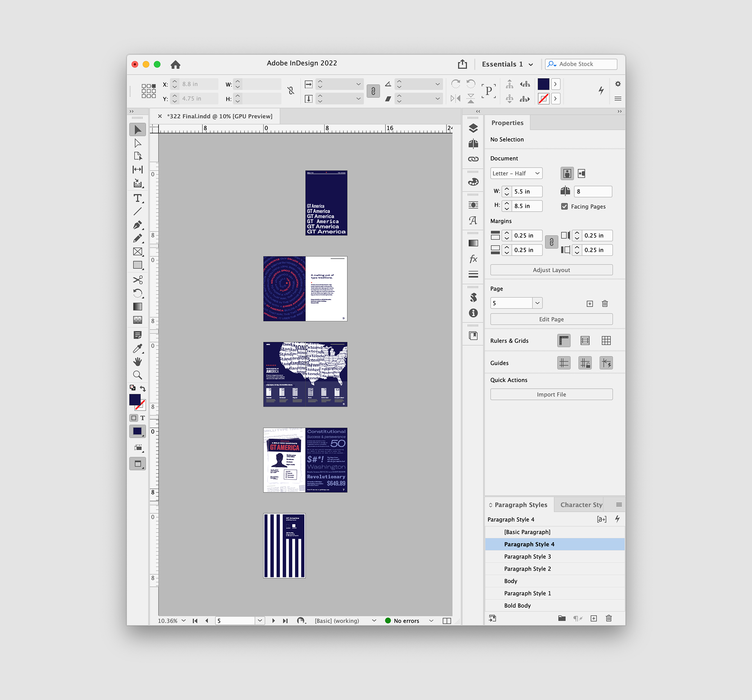Delete selected paragraph style trash
This screenshot has height=700, width=752.
coord(609,618)
